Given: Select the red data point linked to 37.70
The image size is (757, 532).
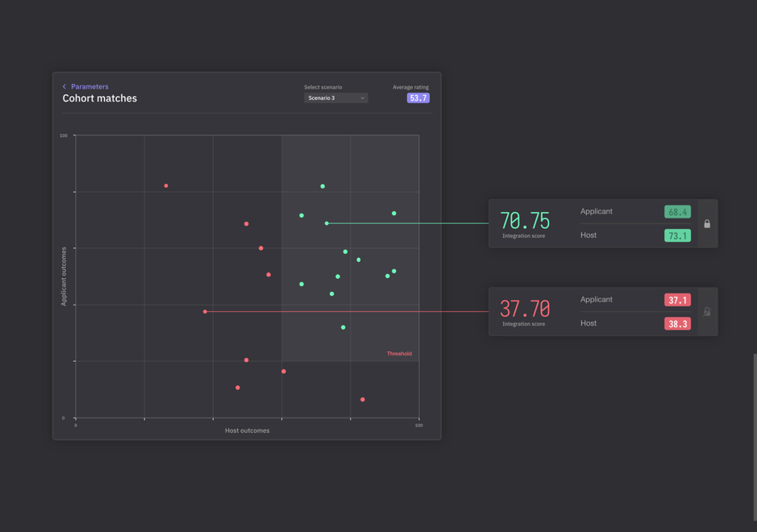Looking at the screenshot, I should 206,312.
